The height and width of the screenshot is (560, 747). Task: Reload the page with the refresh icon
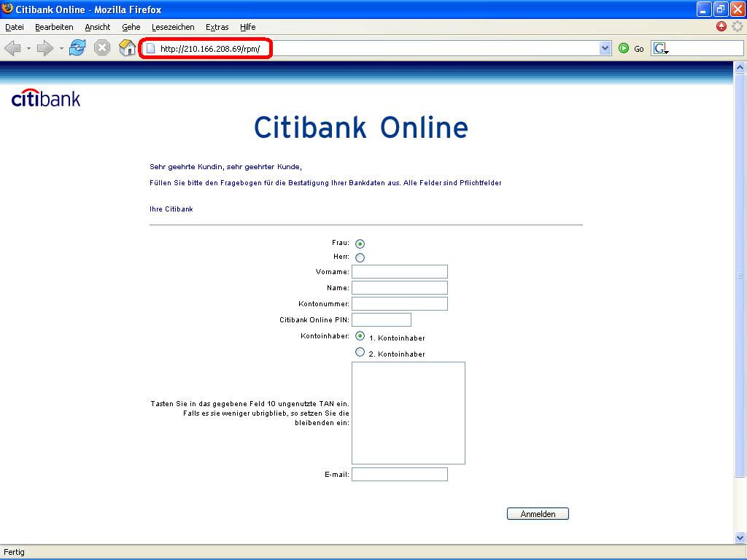coord(77,48)
